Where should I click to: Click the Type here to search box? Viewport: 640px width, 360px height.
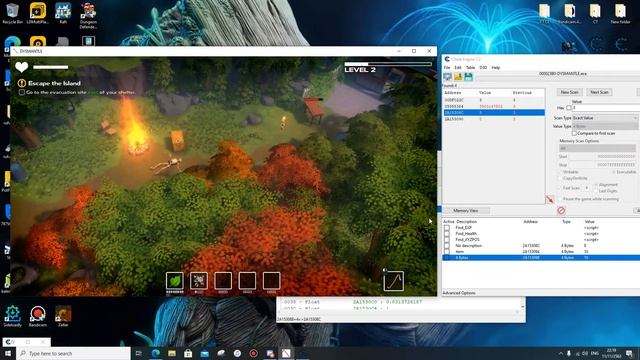click(x=73, y=353)
